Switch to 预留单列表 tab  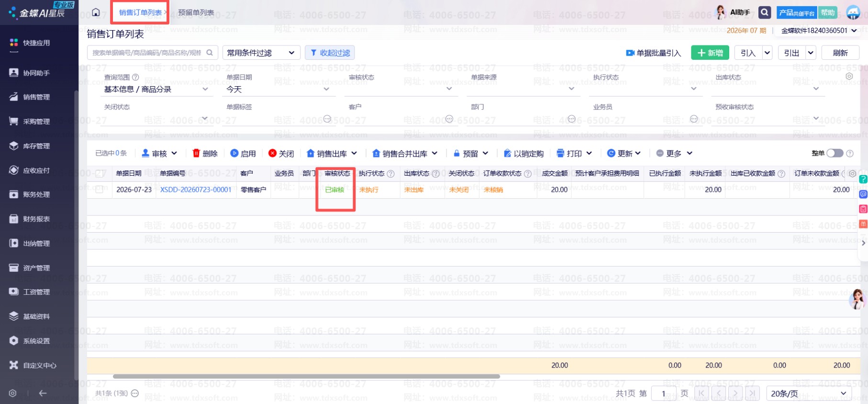point(196,12)
